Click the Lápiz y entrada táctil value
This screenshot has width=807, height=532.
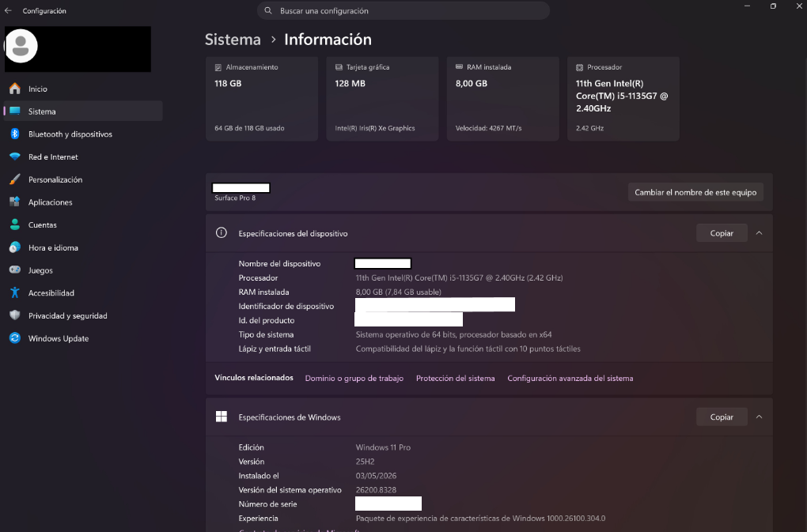[468, 349]
